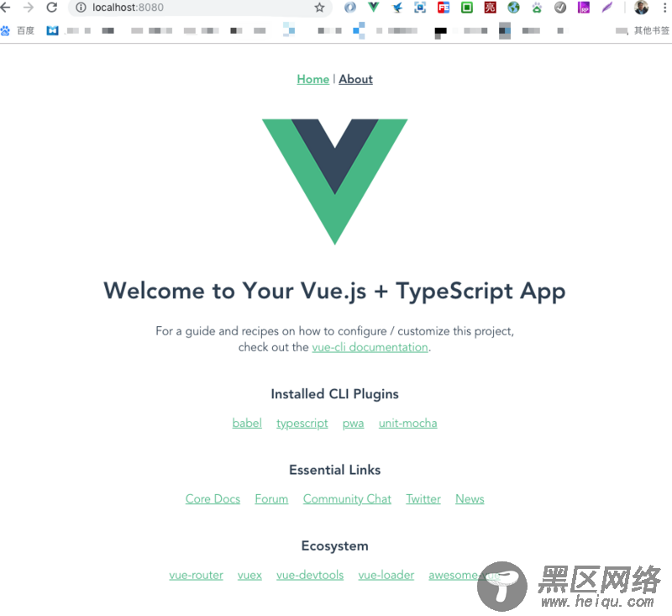Reload the localhost page
The image size is (672, 616).
[52, 8]
